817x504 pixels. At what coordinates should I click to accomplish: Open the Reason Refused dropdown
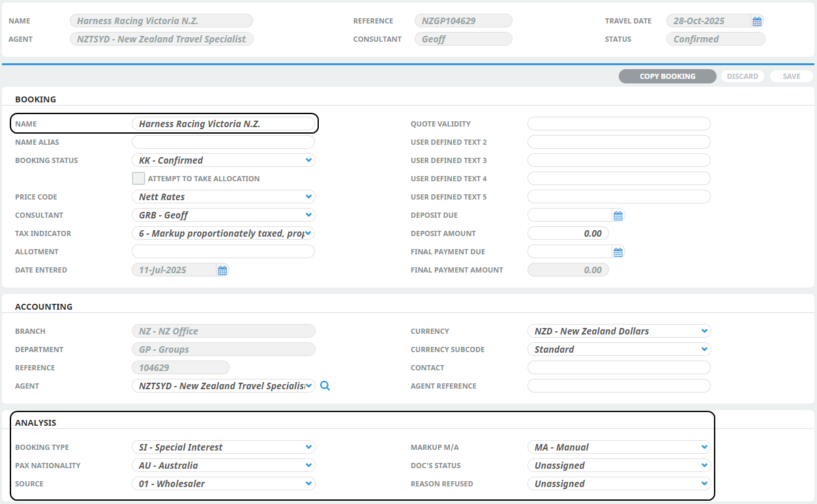point(618,484)
